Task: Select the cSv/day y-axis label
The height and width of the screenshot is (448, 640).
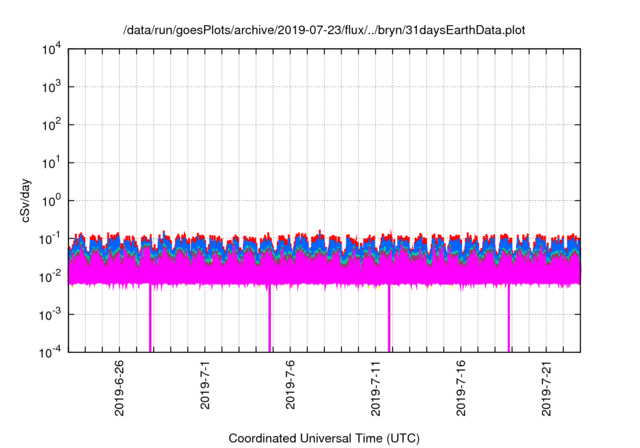Action: [x=26, y=200]
